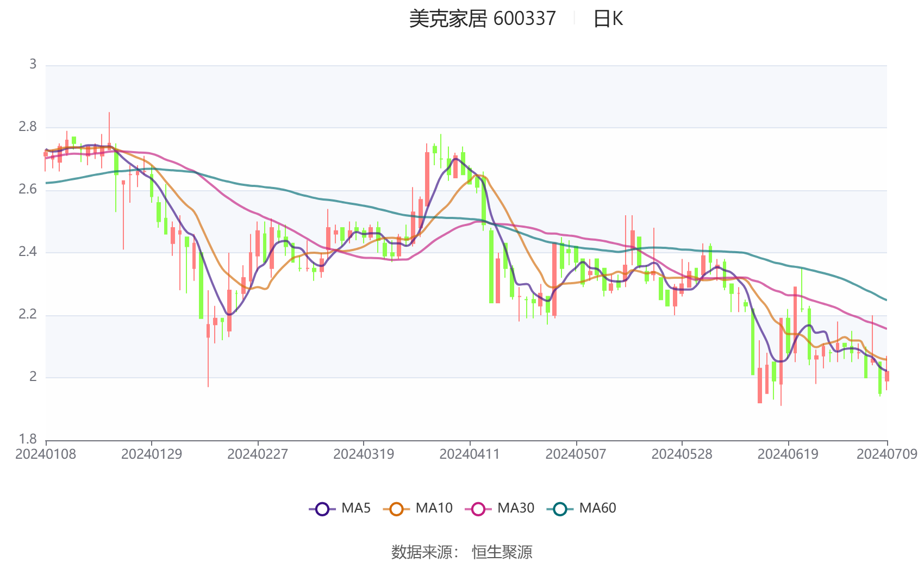
Task: Click y-axis value 3
Action: [x=33, y=65]
